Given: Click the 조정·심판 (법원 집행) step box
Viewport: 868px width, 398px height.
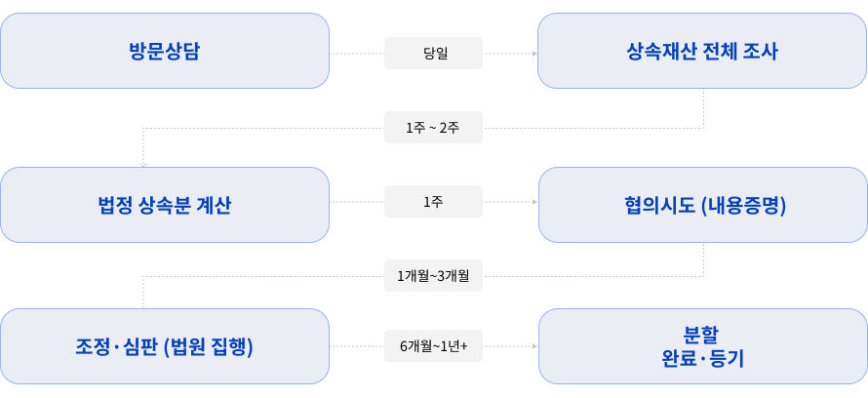Looking at the screenshot, I should pyautogui.click(x=165, y=346).
